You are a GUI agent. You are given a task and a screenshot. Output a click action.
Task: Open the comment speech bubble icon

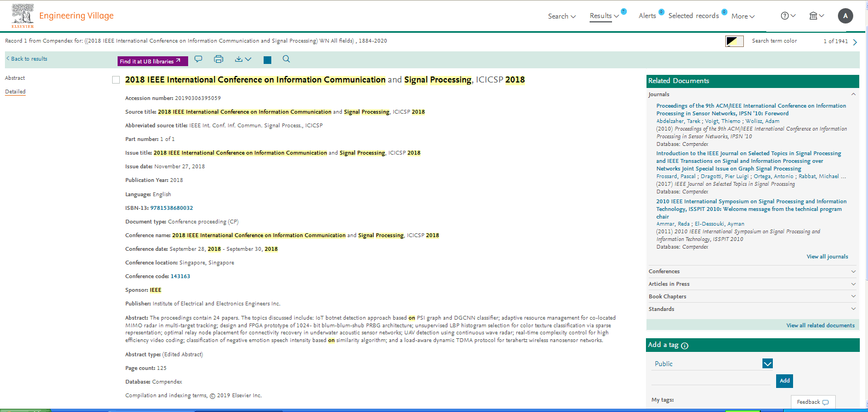[199, 59]
